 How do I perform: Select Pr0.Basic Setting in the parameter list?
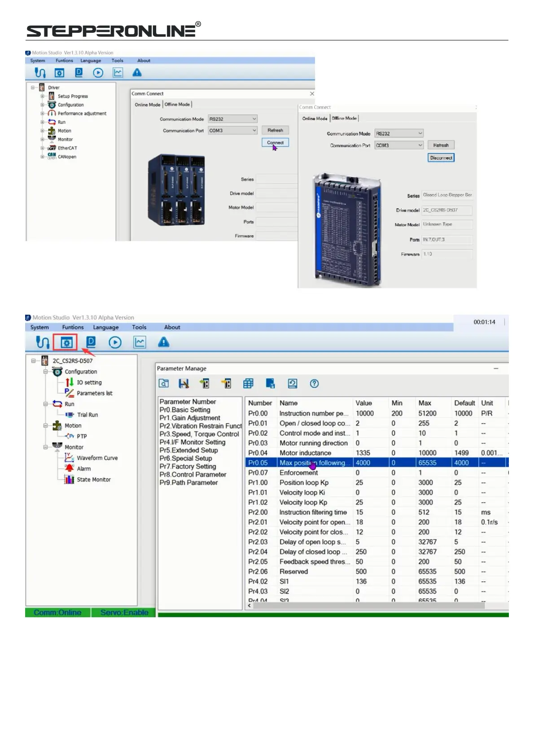click(x=185, y=410)
